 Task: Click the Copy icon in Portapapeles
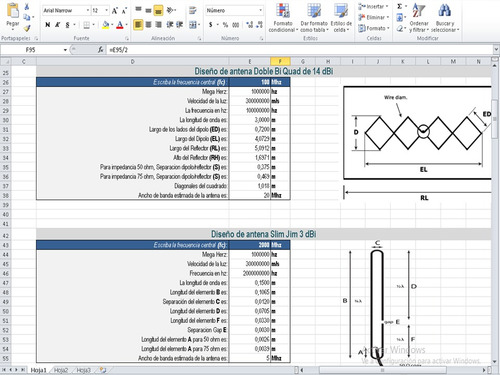point(26,17)
